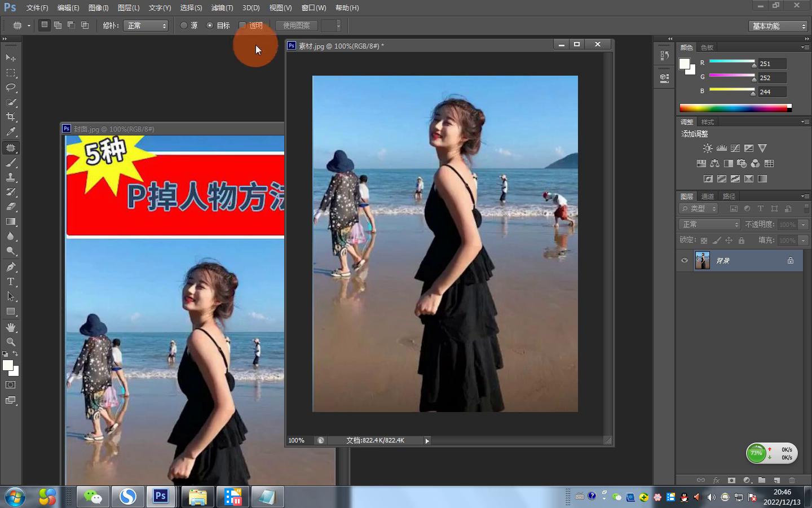Toggle lock transparent pixels in Layers panel
812x508 pixels.
(x=704, y=240)
